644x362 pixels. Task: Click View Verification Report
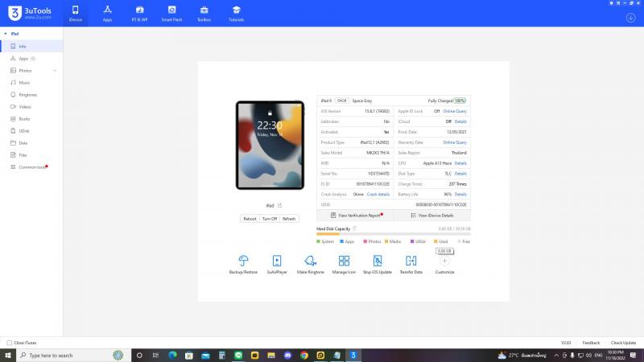(356, 216)
